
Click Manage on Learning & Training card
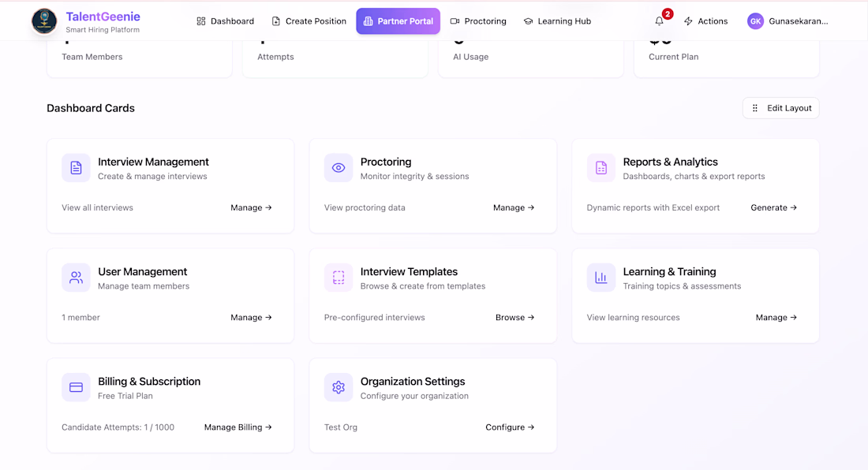coord(776,317)
